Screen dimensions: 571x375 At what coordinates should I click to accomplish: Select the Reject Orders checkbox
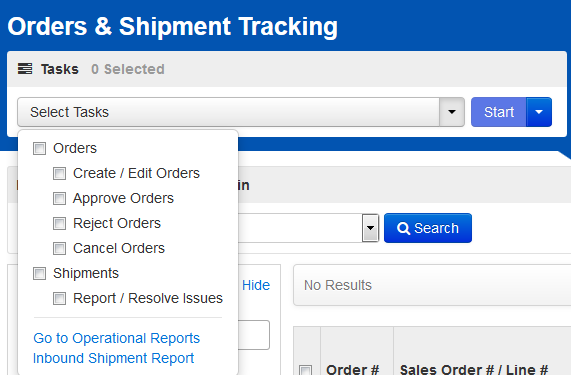point(59,224)
